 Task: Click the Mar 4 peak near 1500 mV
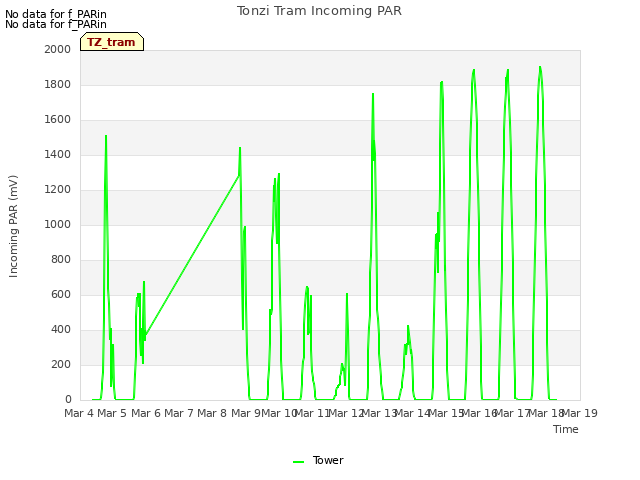[x=106, y=136]
